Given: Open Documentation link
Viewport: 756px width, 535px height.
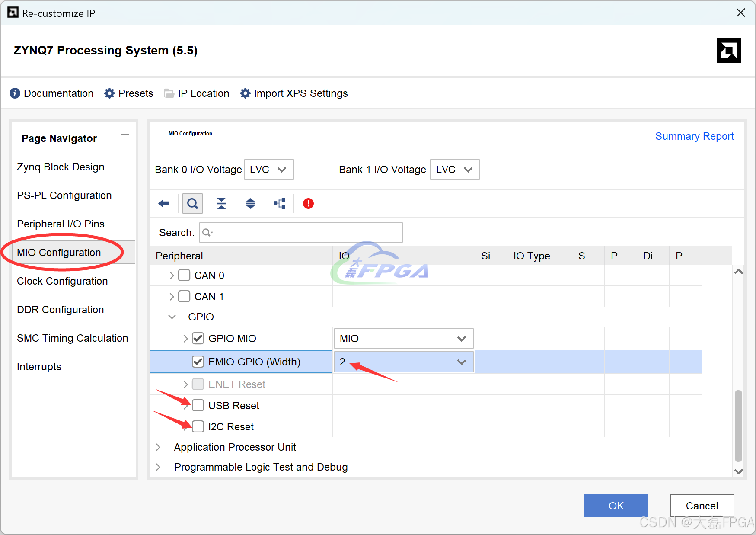Looking at the screenshot, I should pyautogui.click(x=58, y=93).
